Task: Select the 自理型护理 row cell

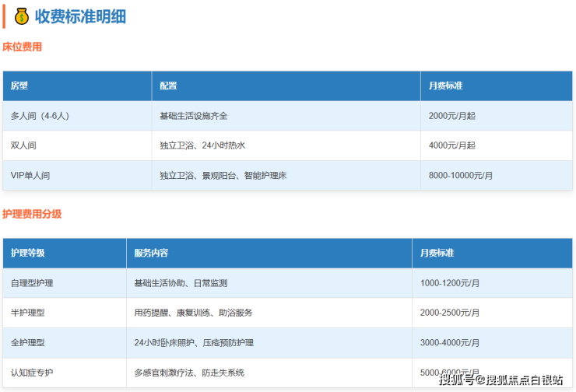Action: [x=32, y=283]
